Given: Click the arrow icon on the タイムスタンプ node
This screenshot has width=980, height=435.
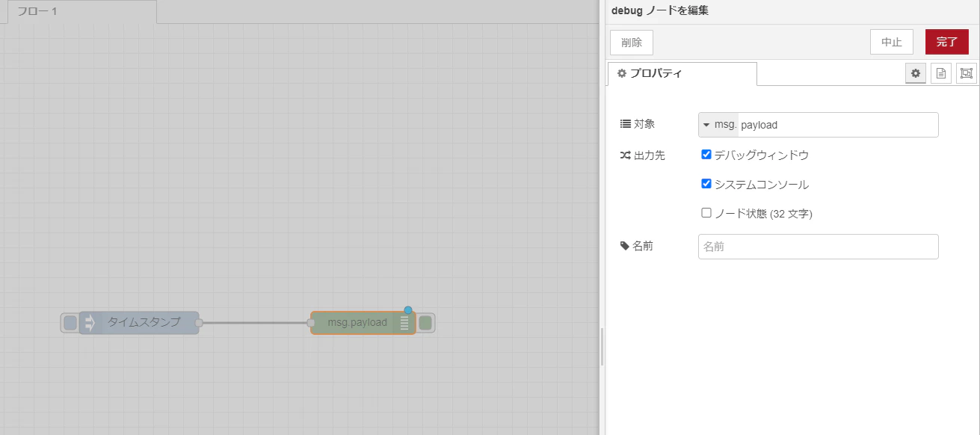Looking at the screenshot, I should click(90, 323).
